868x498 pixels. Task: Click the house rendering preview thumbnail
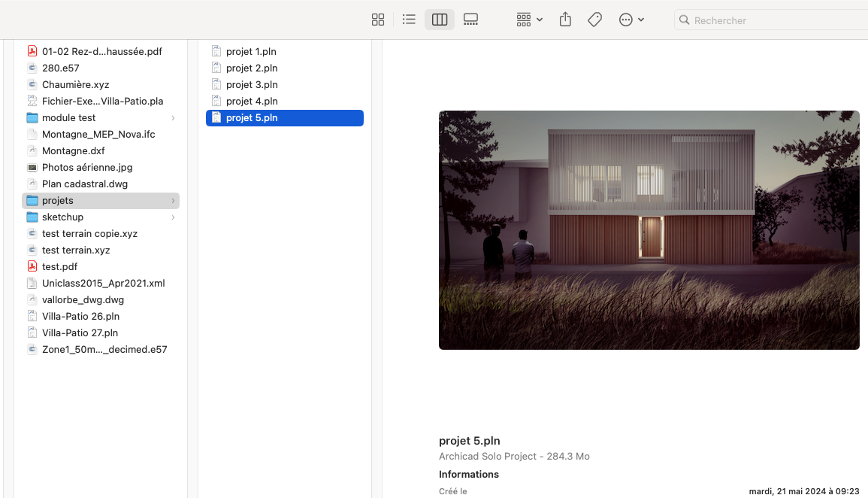(649, 230)
